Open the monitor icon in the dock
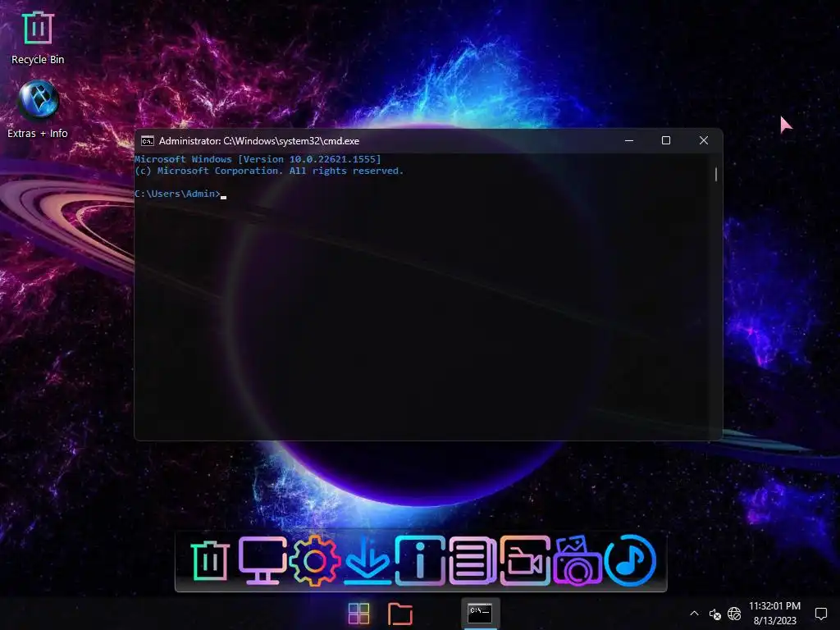Screen dimensions: 840x630 (x=262, y=560)
